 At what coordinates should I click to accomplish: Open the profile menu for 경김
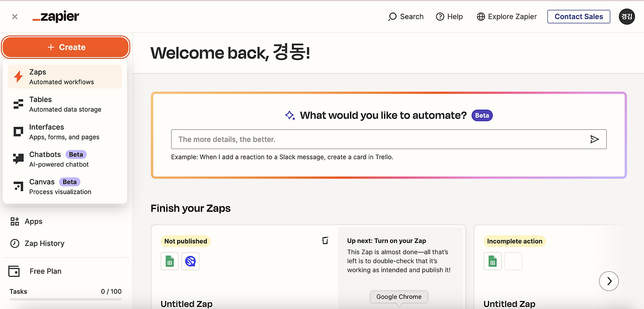pyautogui.click(x=626, y=16)
